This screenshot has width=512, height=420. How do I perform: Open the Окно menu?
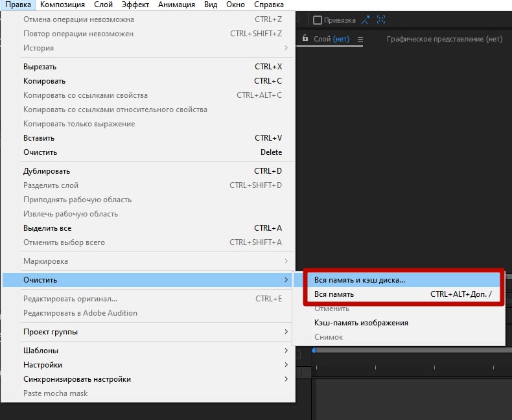pyautogui.click(x=235, y=5)
